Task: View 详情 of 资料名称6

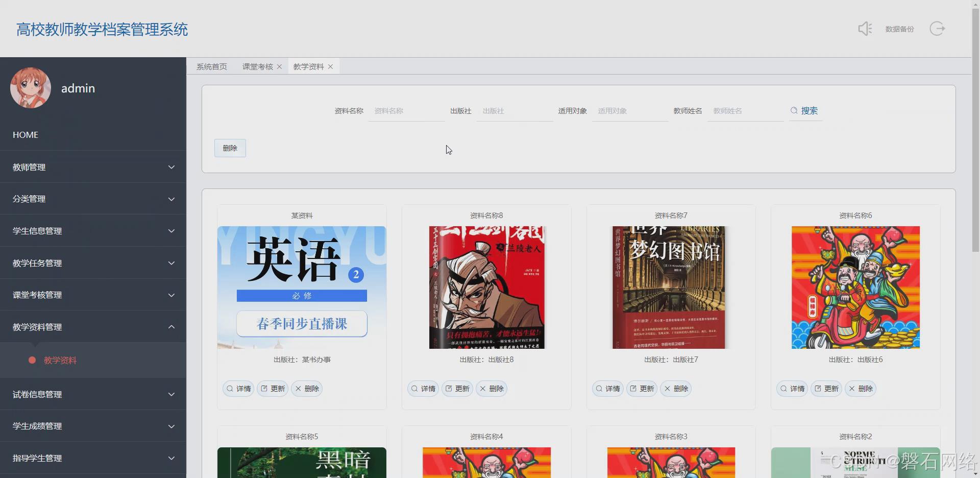Action: pos(792,389)
